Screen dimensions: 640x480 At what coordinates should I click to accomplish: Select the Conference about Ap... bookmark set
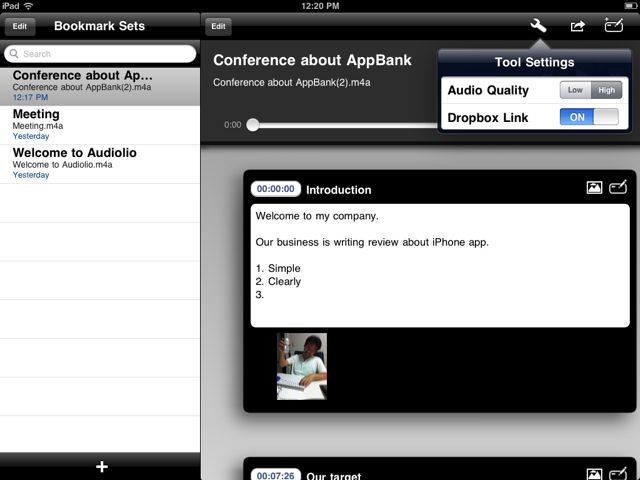pos(100,86)
